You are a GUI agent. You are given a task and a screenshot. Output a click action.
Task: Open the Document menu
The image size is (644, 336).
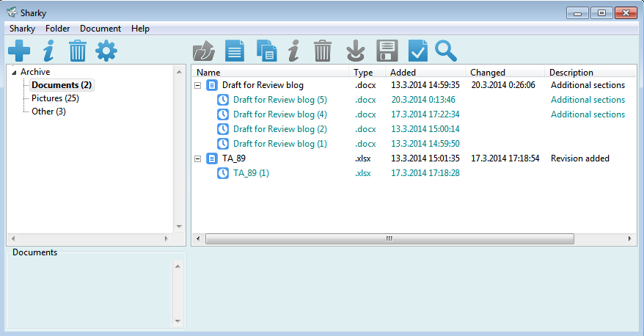100,29
